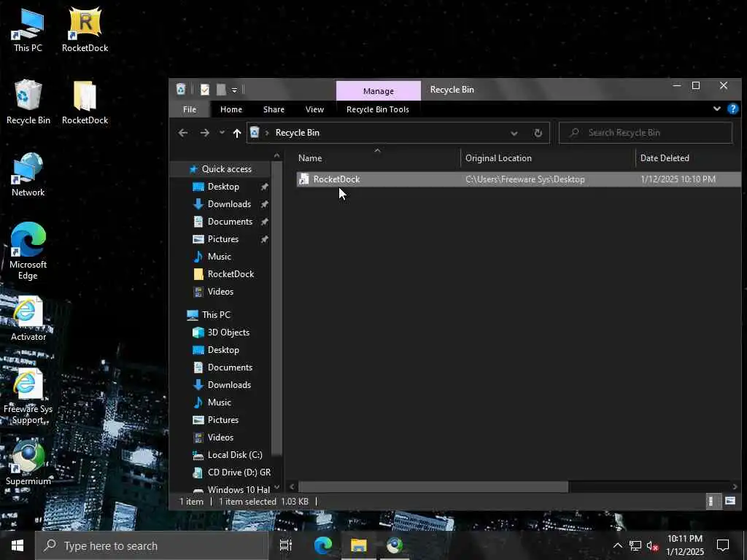The image size is (747, 560).
Task: Click Recycle Bin in address bar
Action: [298, 133]
